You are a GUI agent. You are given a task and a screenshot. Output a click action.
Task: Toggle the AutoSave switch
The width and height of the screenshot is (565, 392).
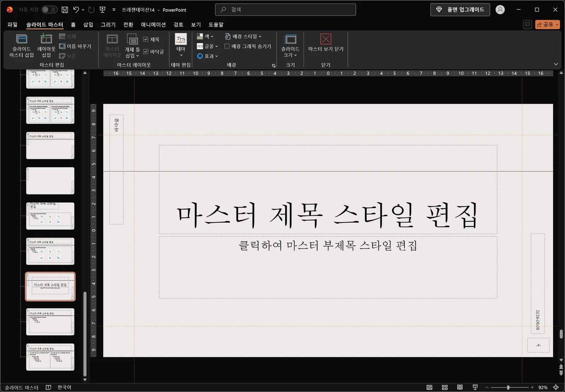click(x=49, y=10)
